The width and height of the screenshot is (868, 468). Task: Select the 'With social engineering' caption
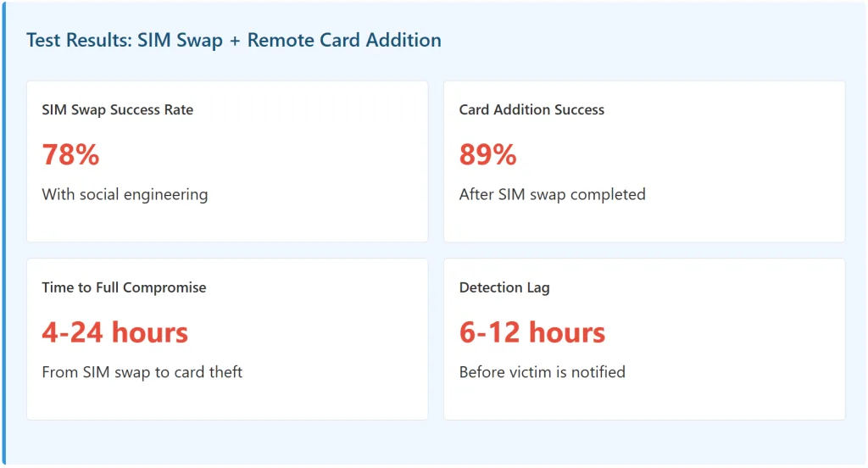click(125, 194)
